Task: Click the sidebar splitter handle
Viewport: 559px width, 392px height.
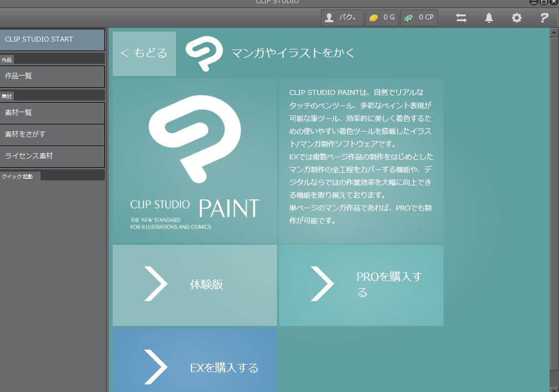Action: pos(108,212)
